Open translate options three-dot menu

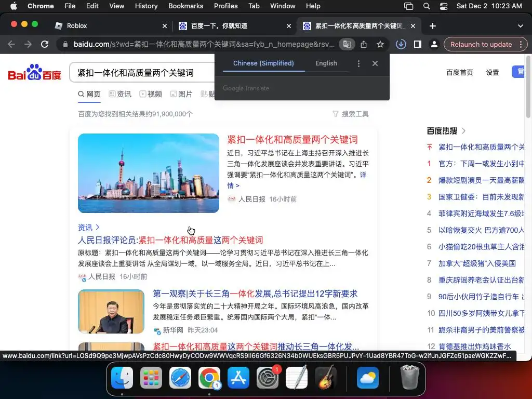358,63
